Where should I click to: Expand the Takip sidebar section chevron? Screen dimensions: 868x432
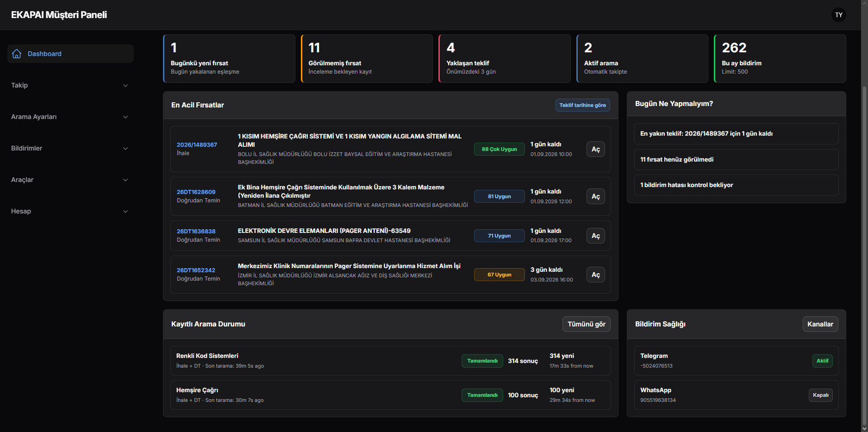coord(125,86)
